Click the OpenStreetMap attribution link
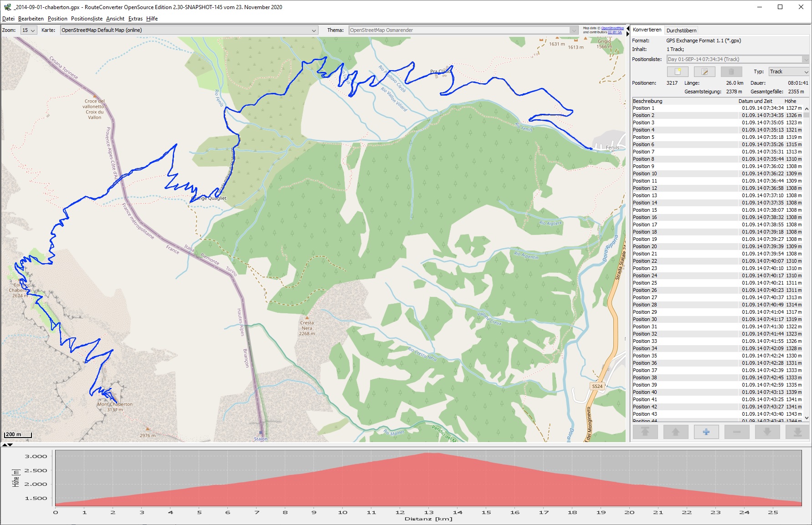Screen dimensions: 812x525 [x=612, y=28]
